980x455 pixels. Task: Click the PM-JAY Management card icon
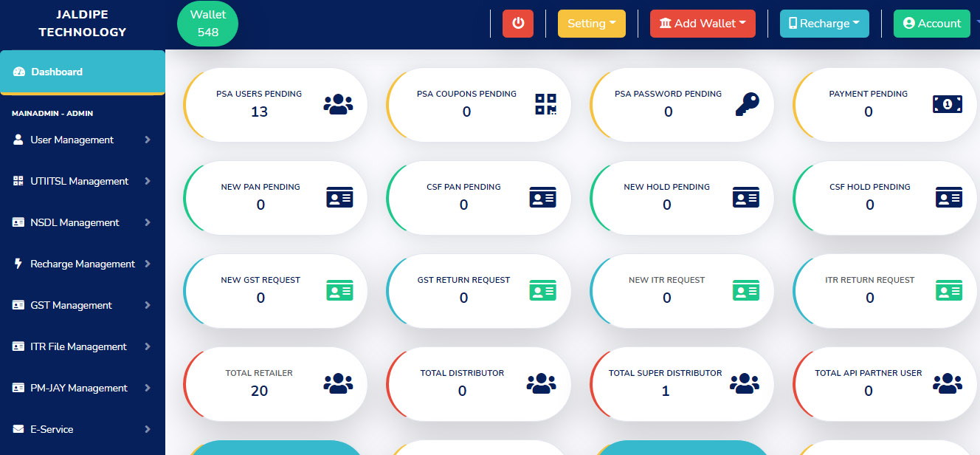pyautogui.click(x=18, y=388)
